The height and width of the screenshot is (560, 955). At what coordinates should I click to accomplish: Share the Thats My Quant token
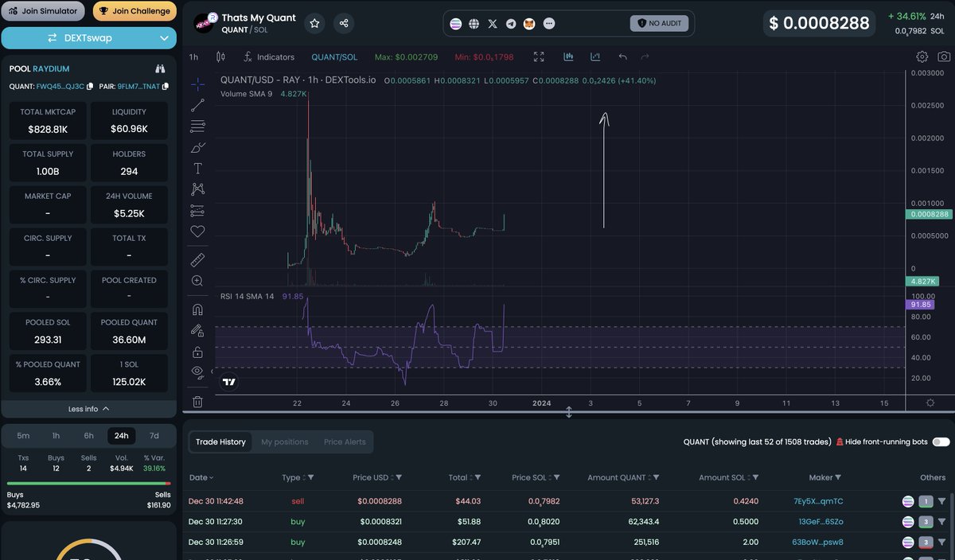344,23
